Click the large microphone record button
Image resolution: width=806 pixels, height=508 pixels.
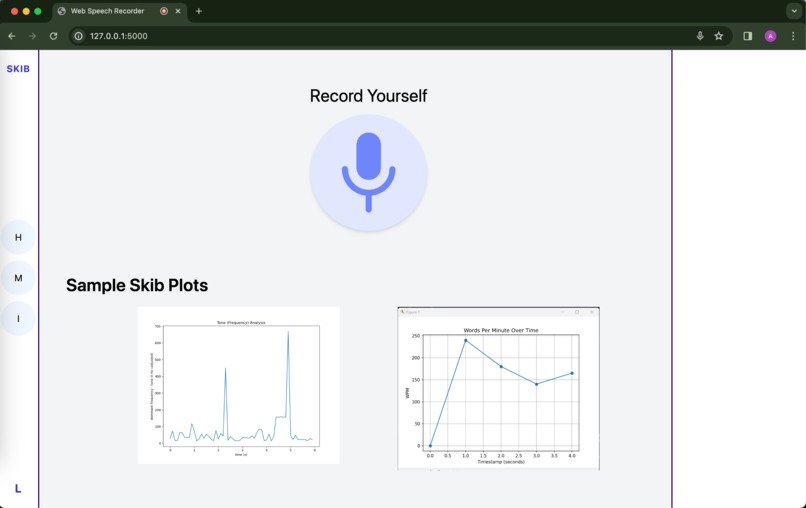[x=369, y=173]
